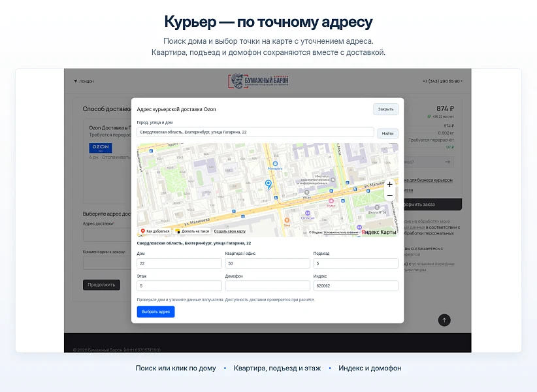The height and width of the screenshot is (392, 537).
Task: Click ул. Малышева street label on map
Action: point(197,222)
